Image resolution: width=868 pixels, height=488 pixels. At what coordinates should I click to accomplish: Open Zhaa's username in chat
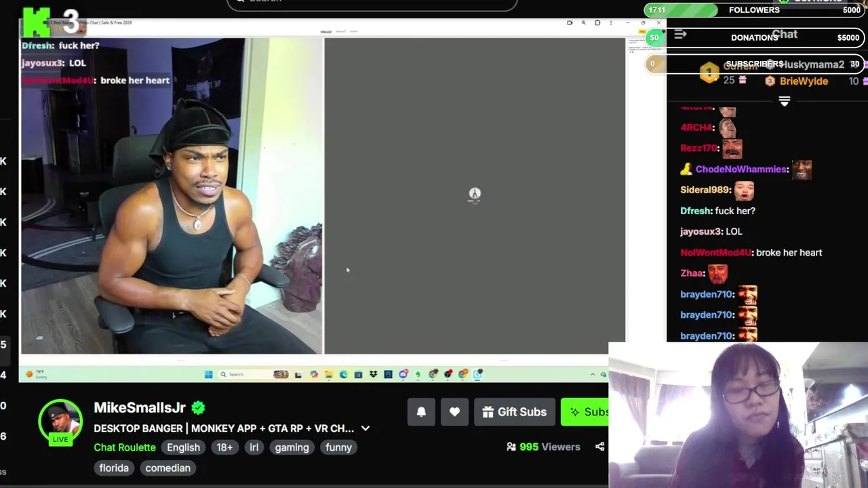(x=692, y=273)
